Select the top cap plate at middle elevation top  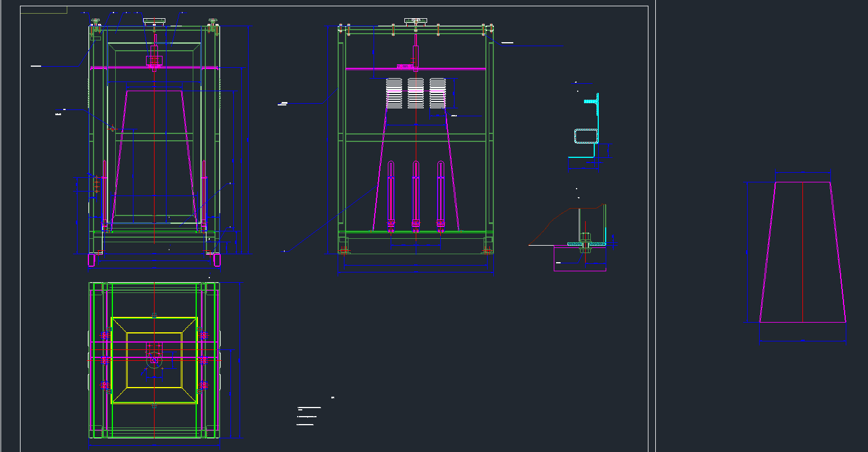(415, 19)
